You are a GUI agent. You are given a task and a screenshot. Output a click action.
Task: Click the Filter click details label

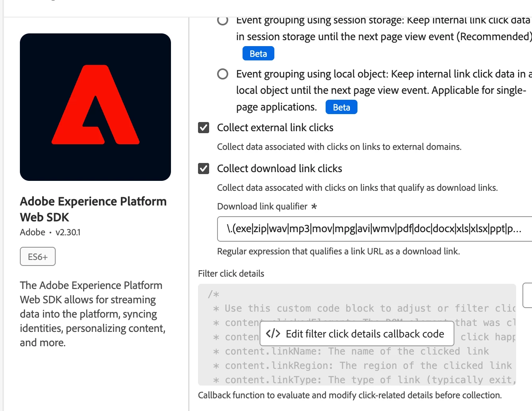(231, 273)
